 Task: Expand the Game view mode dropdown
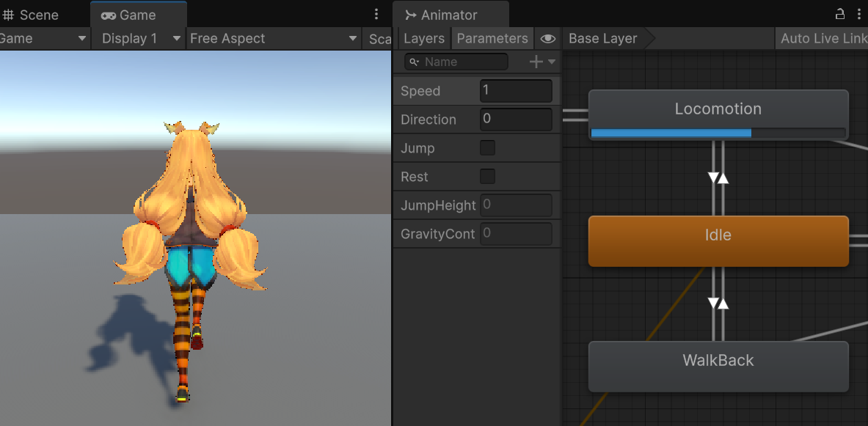tap(44, 39)
